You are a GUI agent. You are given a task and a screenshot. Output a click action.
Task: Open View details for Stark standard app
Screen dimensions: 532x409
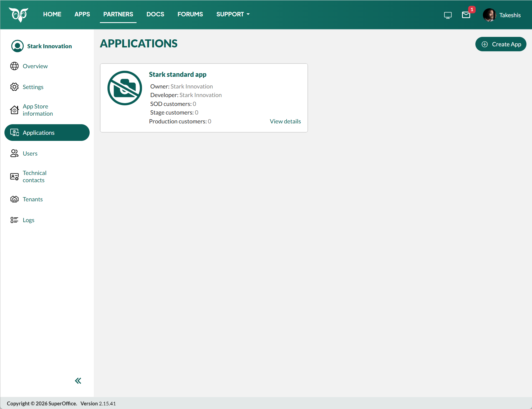(x=285, y=121)
